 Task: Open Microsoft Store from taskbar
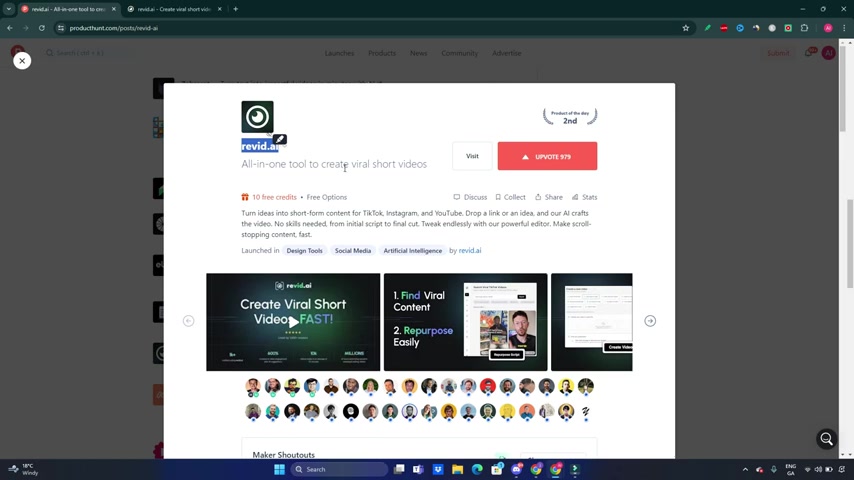click(x=497, y=469)
